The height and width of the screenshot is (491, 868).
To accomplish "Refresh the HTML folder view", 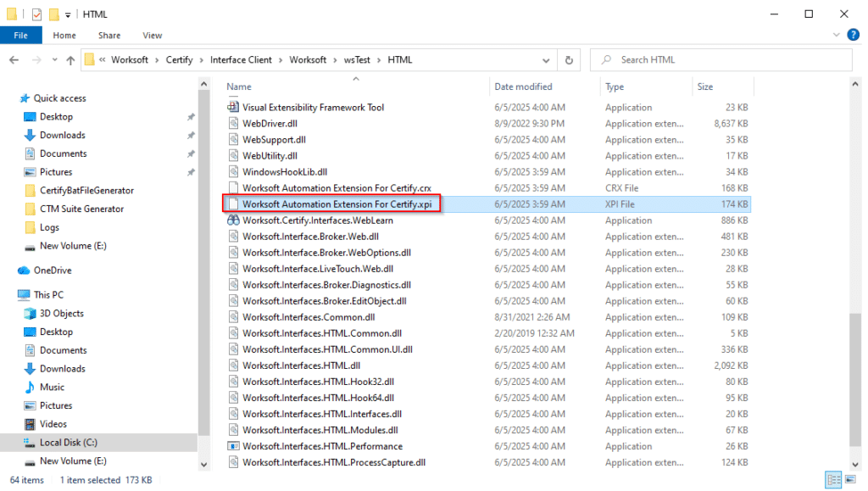I will [x=569, y=59].
